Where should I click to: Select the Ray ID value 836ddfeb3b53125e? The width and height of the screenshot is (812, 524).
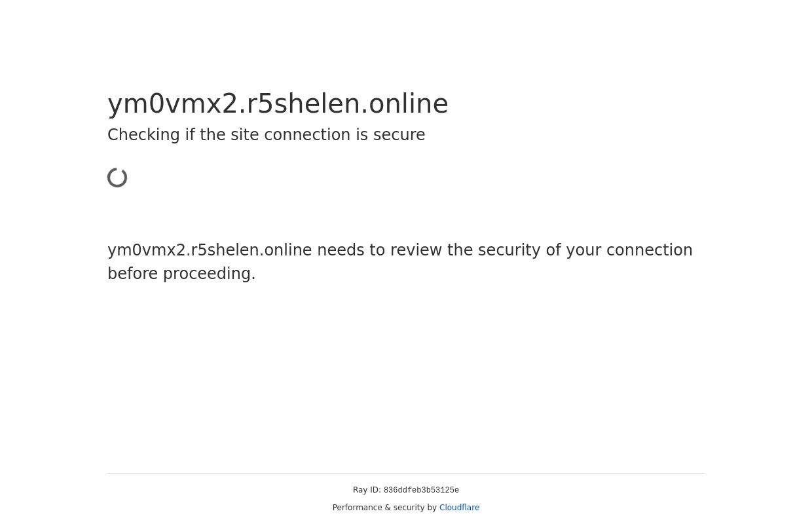(x=421, y=491)
